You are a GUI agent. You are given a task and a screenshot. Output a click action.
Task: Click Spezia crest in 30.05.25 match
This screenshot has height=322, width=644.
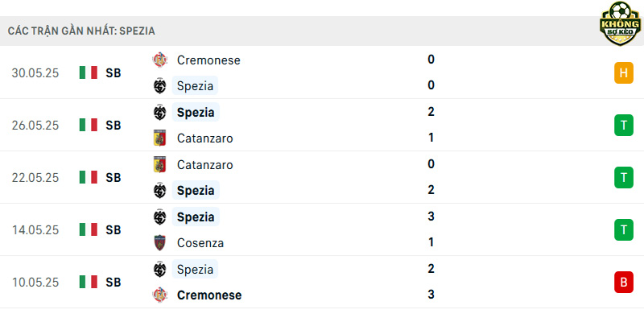tap(159, 86)
